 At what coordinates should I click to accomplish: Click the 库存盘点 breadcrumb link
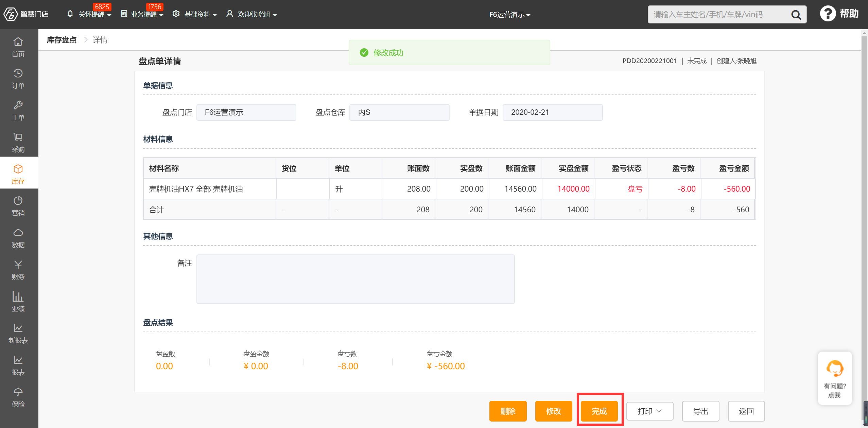click(x=62, y=40)
